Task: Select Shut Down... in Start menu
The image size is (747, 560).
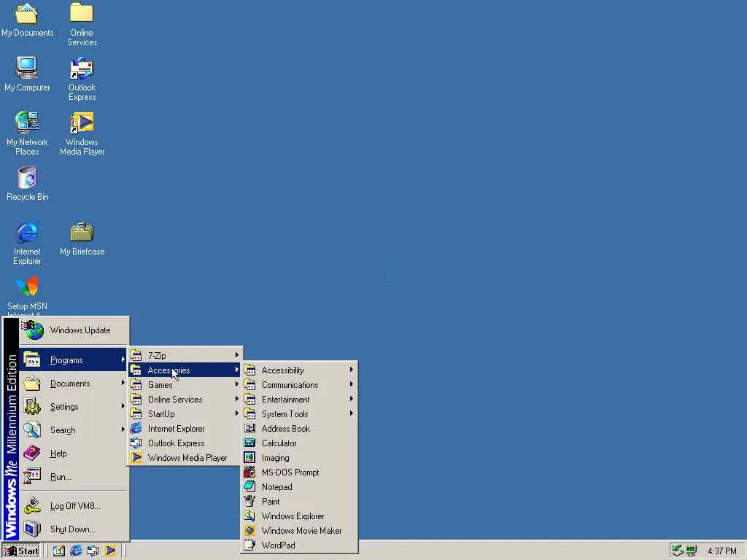Action: point(74,529)
